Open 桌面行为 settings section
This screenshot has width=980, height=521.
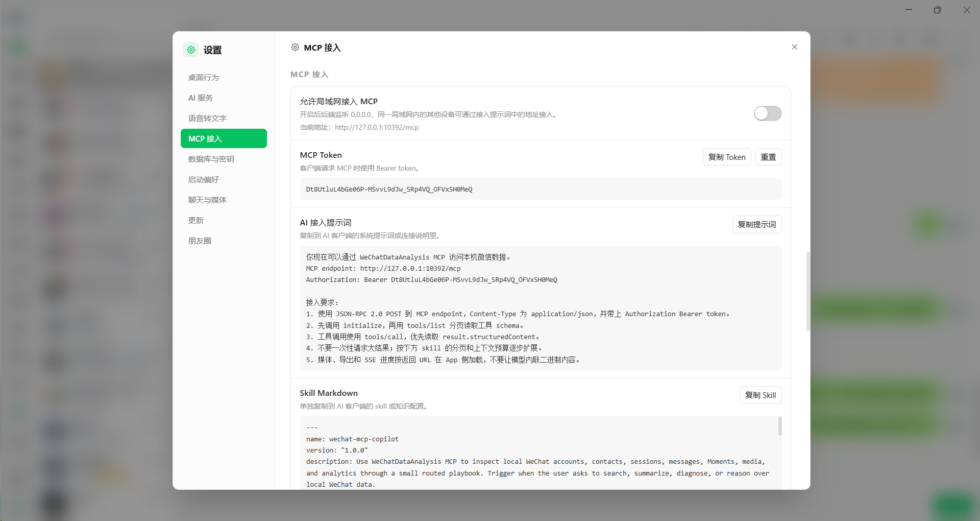pyautogui.click(x=224, y=77)
